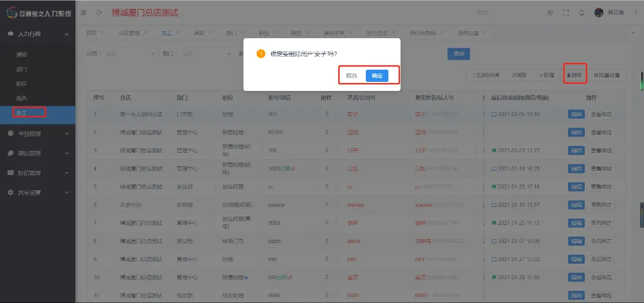Click 查看绑定 for row 2 迈克
The height and width of the screenshot is (303, 644).
tap(601, 133)
